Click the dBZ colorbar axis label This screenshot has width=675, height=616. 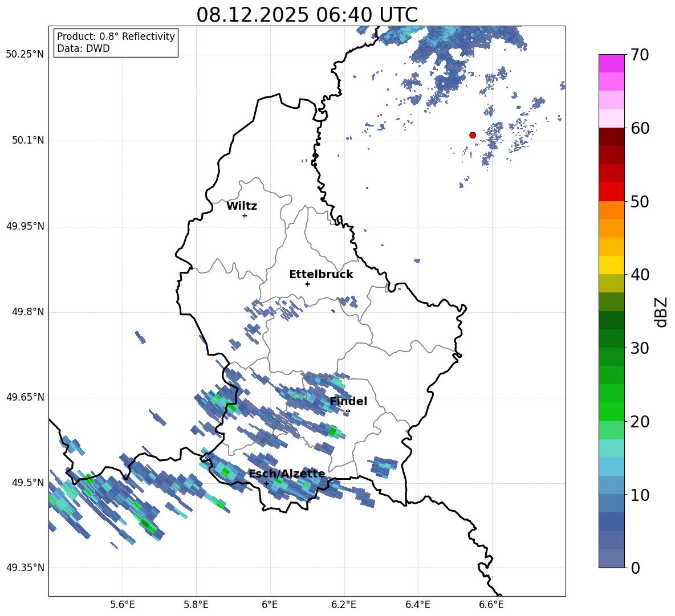coord(660,312)
